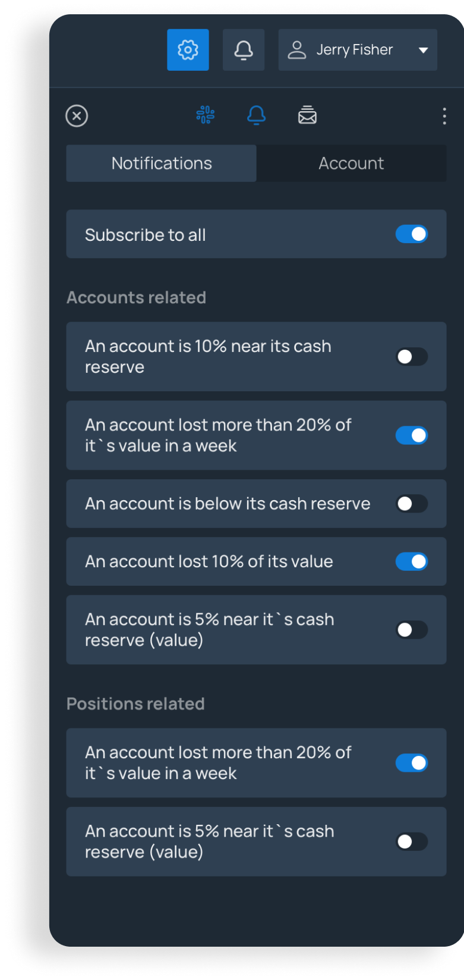Switch to the Notifications tab

tap(161, 164)
